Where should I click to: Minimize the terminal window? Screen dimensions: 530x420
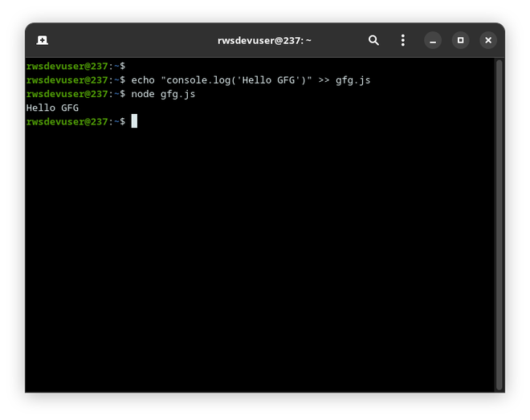(433, 40)
